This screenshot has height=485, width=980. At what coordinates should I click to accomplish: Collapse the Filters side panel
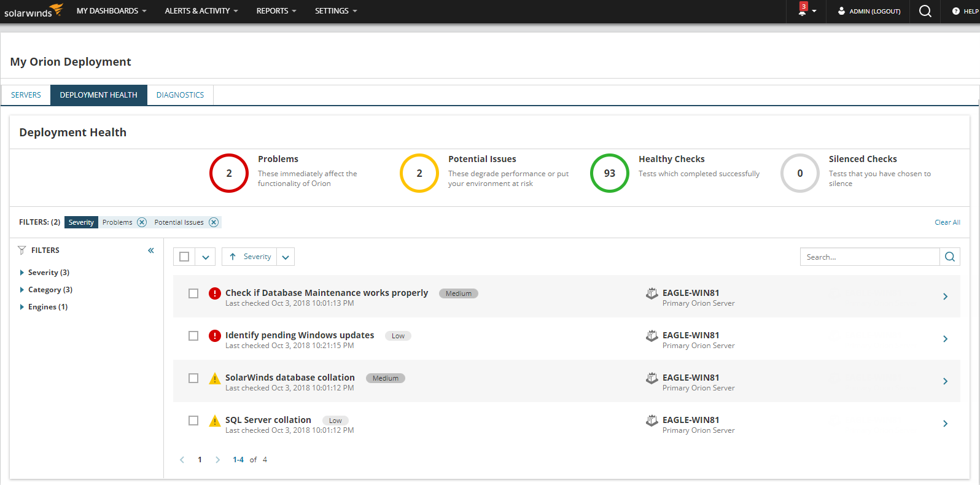[x=151, y=250]
